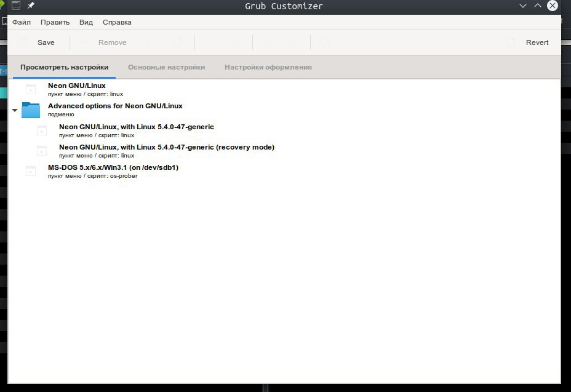The image size is (571, 392).
Task: Minimize the Grub Customizer window
Action: click(x=523, y=6)
